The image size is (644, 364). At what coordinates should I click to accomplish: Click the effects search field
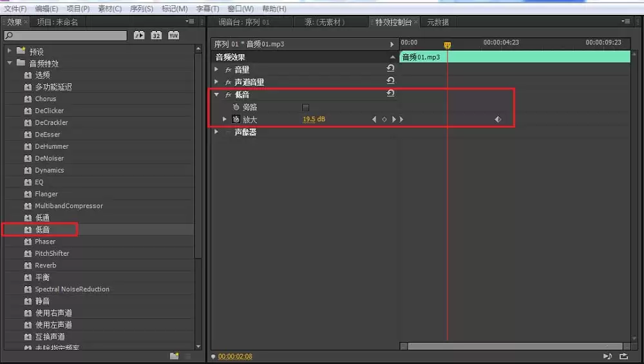[66, 35]
